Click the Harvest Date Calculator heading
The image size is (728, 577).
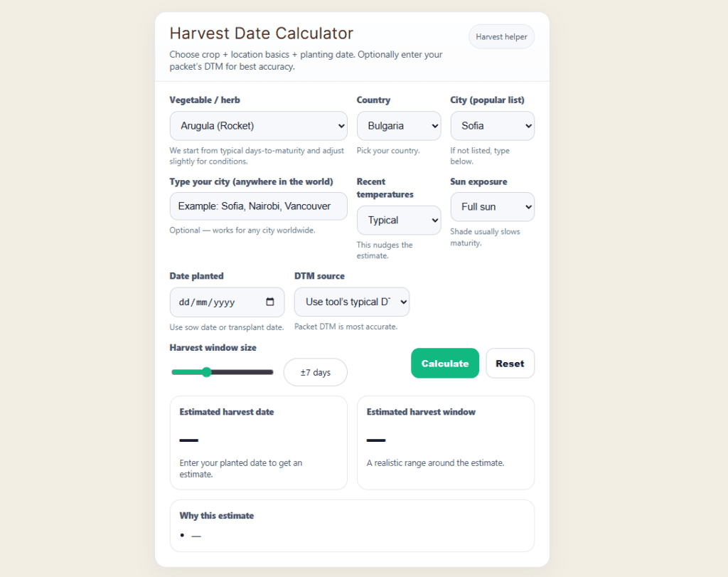pos(261,33)
